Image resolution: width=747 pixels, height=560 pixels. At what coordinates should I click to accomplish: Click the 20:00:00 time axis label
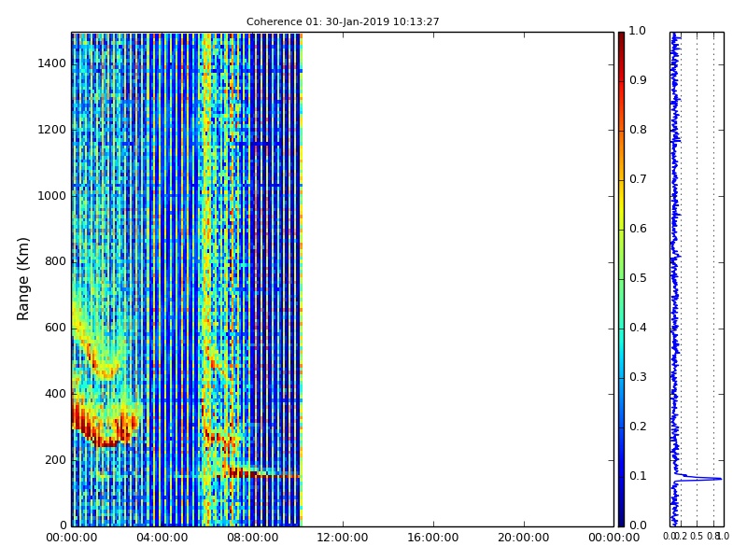(x=524, y=539)
